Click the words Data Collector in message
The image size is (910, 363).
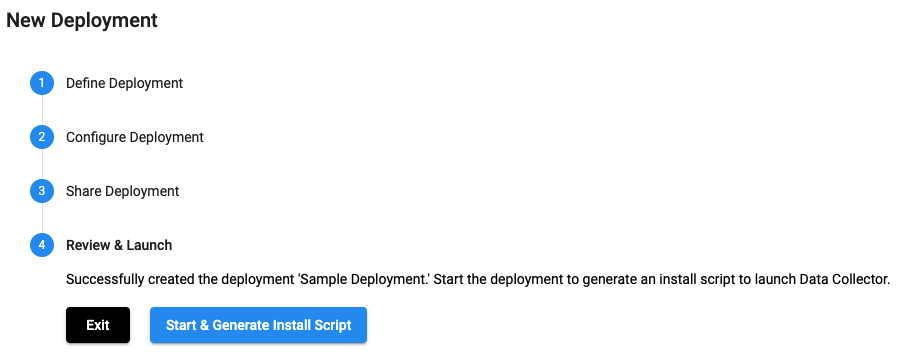pyautogui.click(x=843, y=279)
